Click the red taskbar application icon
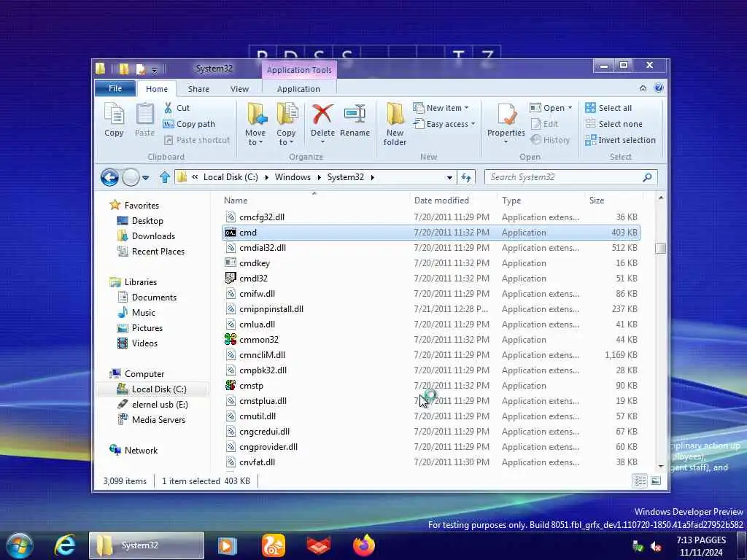747x560 pixels. (319, 545)
